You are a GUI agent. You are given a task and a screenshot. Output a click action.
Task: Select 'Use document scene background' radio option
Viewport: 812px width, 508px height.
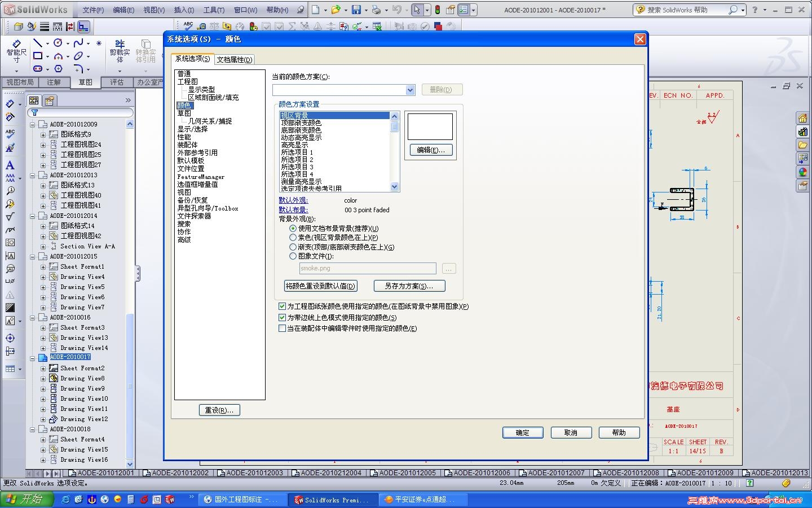[x=293, y=229]
